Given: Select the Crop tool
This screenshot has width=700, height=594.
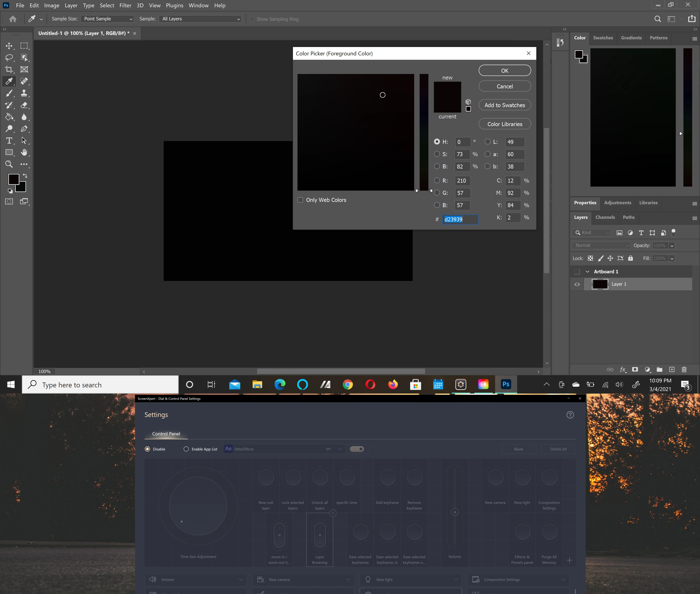Looking at the screenshot, I should 9,69.
